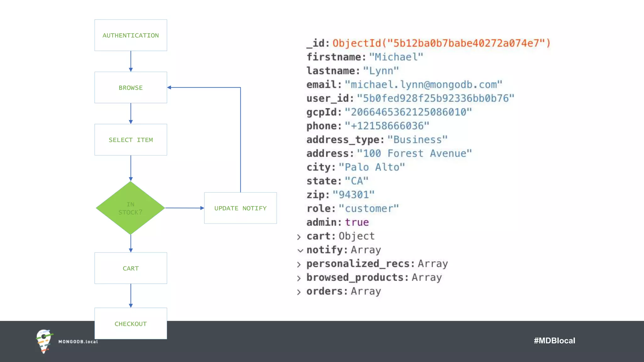Click the CHECKOUT flowchart box
Image resolution: width=644 pixels, height=362 pixels.
click(130, 323)
